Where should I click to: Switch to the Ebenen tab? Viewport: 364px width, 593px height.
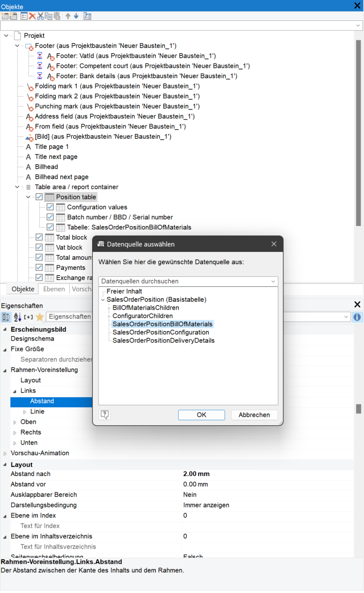(x=54, y=289)
